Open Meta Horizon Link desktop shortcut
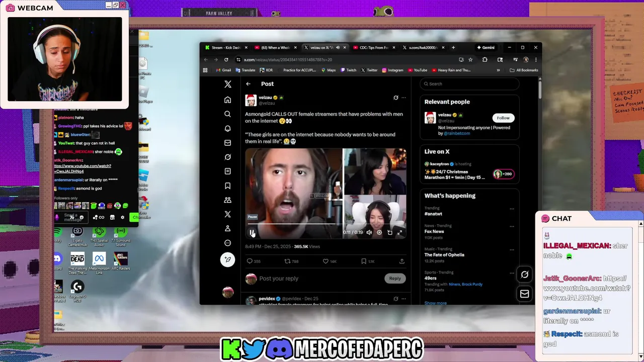This screenshot has width=644, height=362. (x=99, y=263)
